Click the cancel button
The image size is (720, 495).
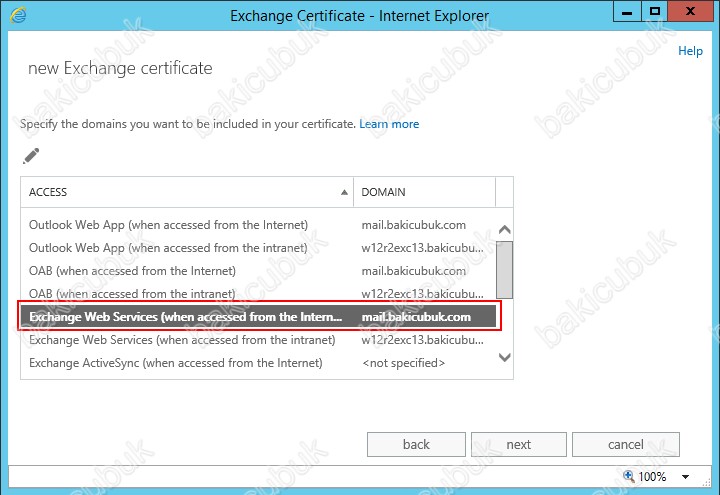pos(625,444)
